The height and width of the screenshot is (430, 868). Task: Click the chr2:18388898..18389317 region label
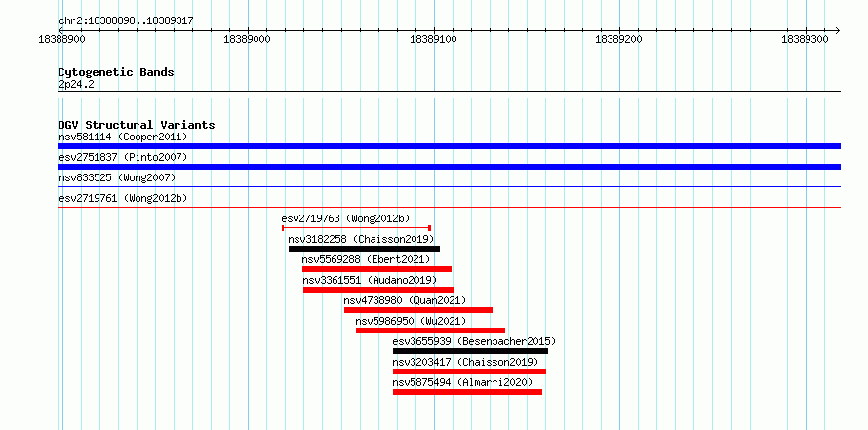coord(126,21)
